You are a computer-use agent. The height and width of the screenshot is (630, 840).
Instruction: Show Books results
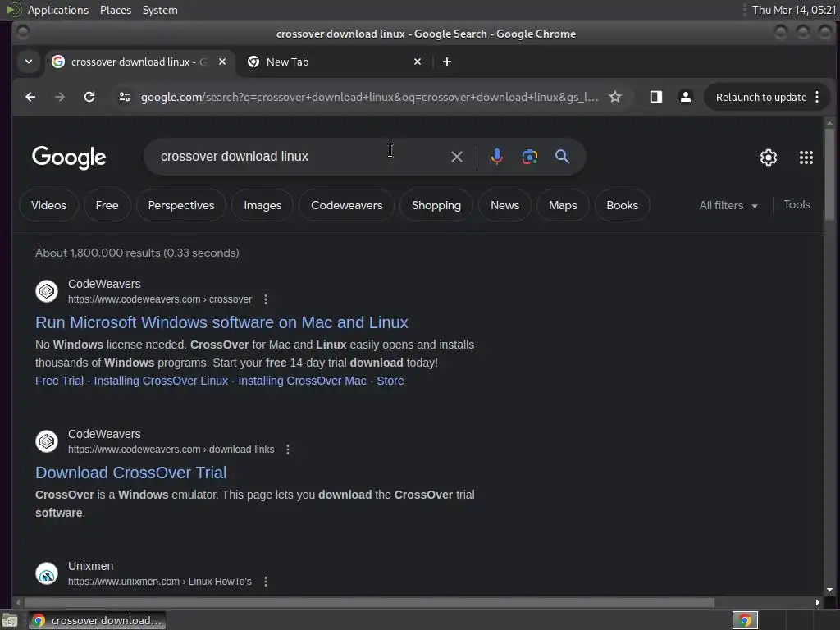tap(622, 206)
